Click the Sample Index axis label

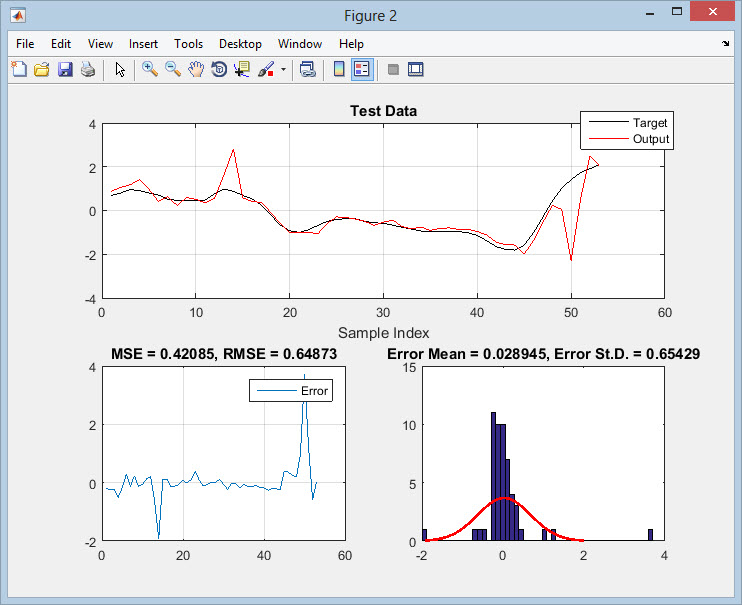pos(383,333)
